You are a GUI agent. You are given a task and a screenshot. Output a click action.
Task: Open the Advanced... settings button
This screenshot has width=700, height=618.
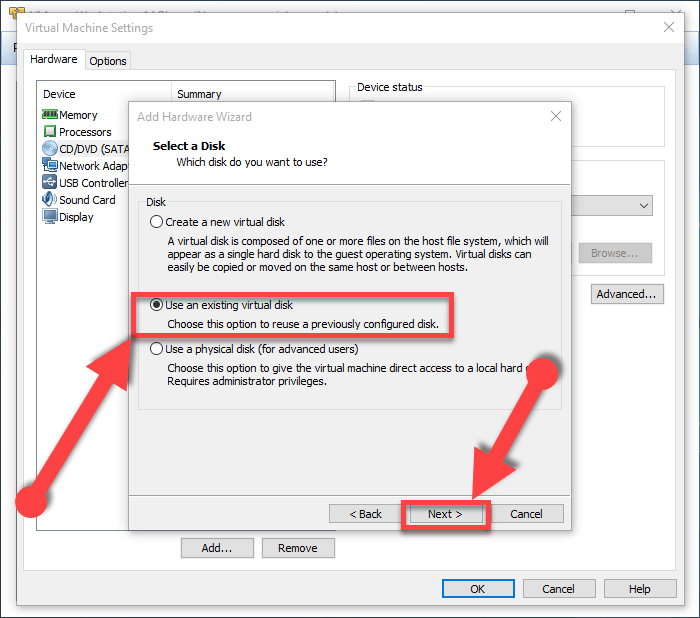tap(626, 294)
